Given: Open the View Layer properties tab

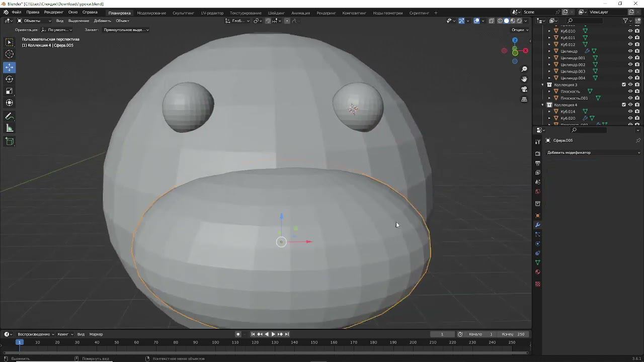Looking at the screenshot, I should click(x=538, y=173).
